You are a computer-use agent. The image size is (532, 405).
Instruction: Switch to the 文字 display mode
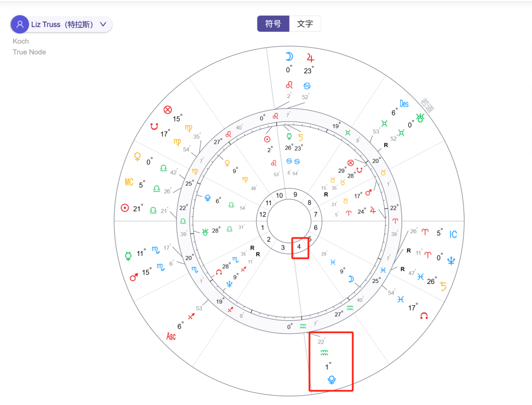[305, 23]
